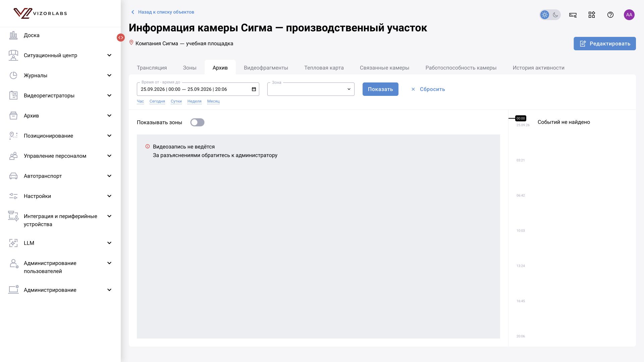
Task: Expand Администрирование пользователей chevron
Action: (109, 263)
